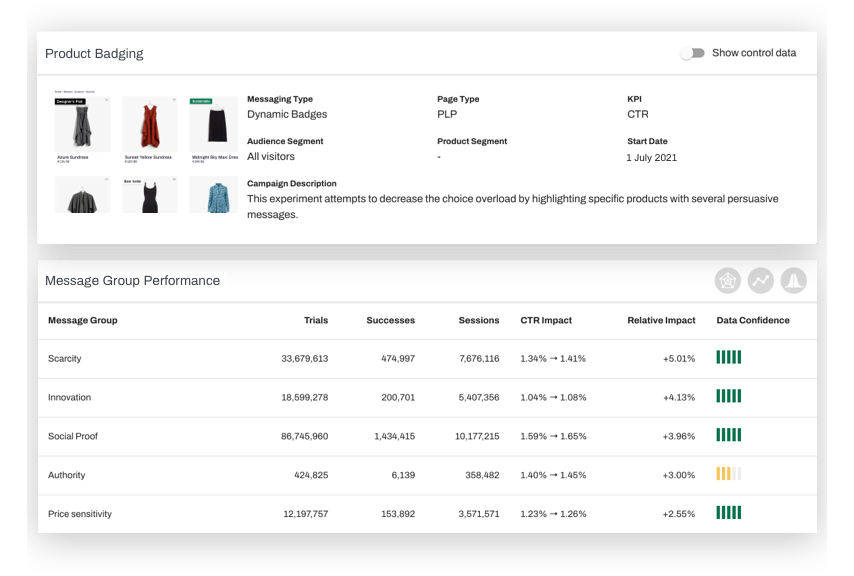The image size is (854, 576).
Task: Toggle the Innovation row data confidence indicator
Action: point(728,397)
